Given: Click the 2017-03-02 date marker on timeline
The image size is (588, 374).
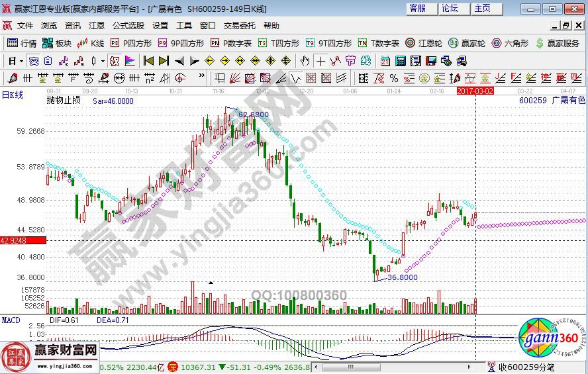Looking at the screenshot, I should (475, 90).
